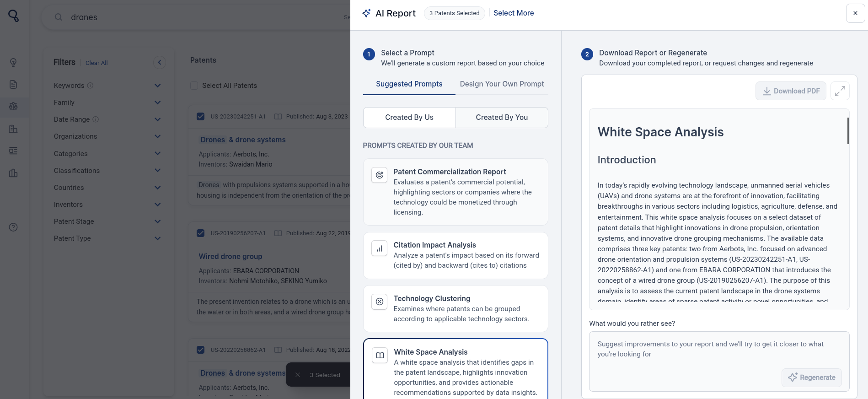Click the Citation Impact Analysis chart icon

pyautogui.click(x=380, y=248)
